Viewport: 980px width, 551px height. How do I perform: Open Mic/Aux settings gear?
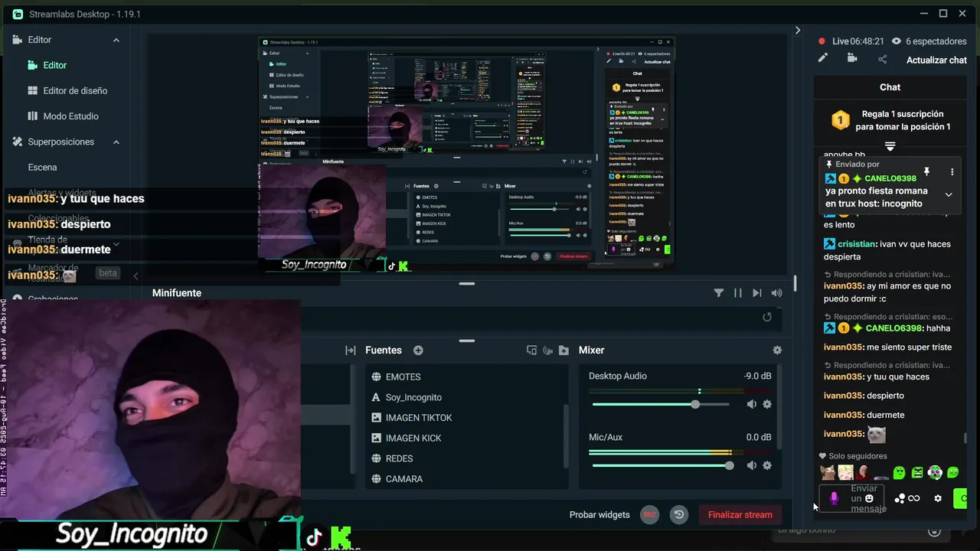tap(767, 465)
